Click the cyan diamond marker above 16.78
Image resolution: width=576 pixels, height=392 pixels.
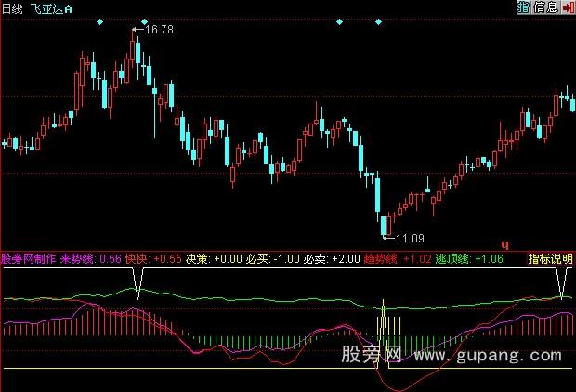tap(143, 20)
